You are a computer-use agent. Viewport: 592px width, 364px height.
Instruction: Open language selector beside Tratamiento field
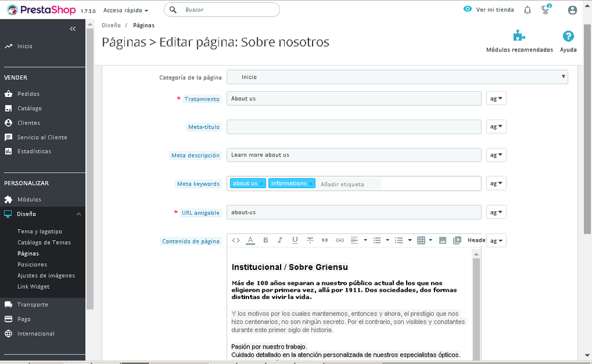tap(496, 99)
